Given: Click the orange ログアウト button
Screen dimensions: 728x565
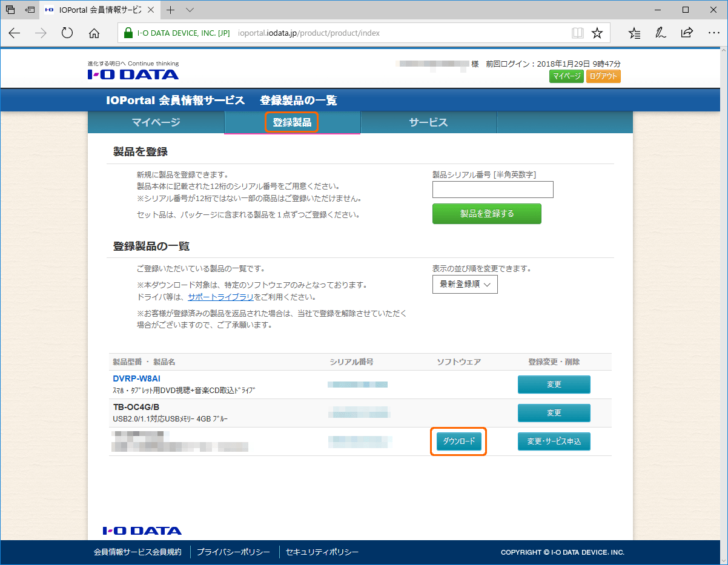Looking at the screenshot, I should click(603, 76).
